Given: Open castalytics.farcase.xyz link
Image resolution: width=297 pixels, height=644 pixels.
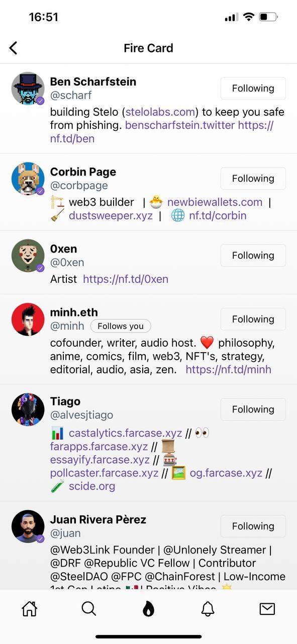Looking at the screenshot, I should point(125,433).
